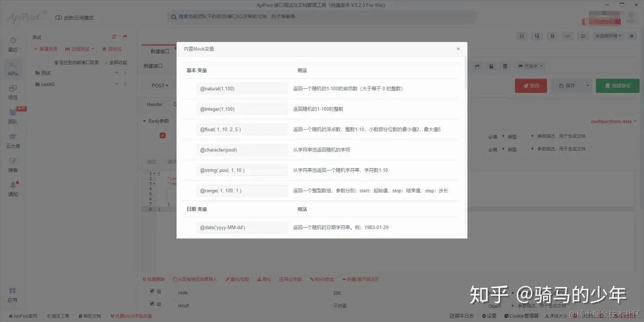Click 从现有响应结果导入

click(195, 280)
